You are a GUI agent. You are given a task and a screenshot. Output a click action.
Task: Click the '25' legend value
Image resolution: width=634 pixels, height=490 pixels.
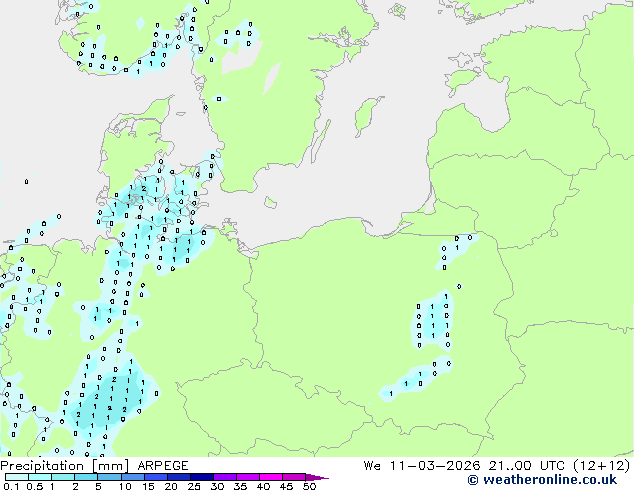pyautogui.click(x=194, y=486)
